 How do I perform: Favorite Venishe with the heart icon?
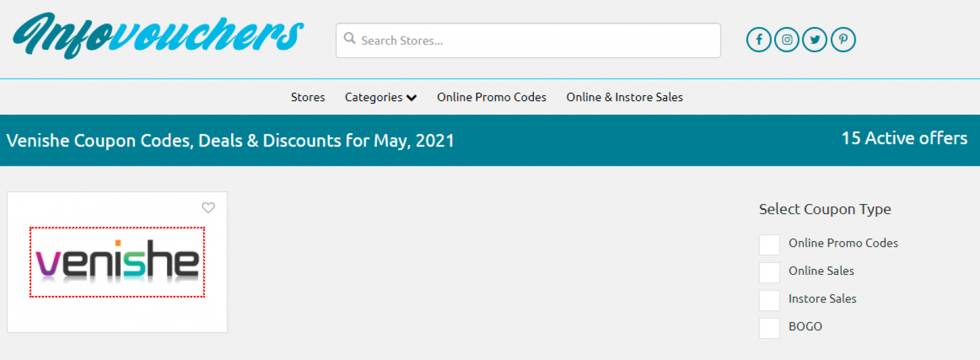(208, 208)
